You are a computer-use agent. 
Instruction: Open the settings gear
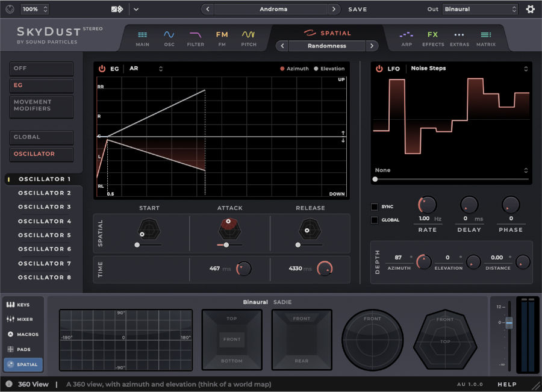coord(529,9)
